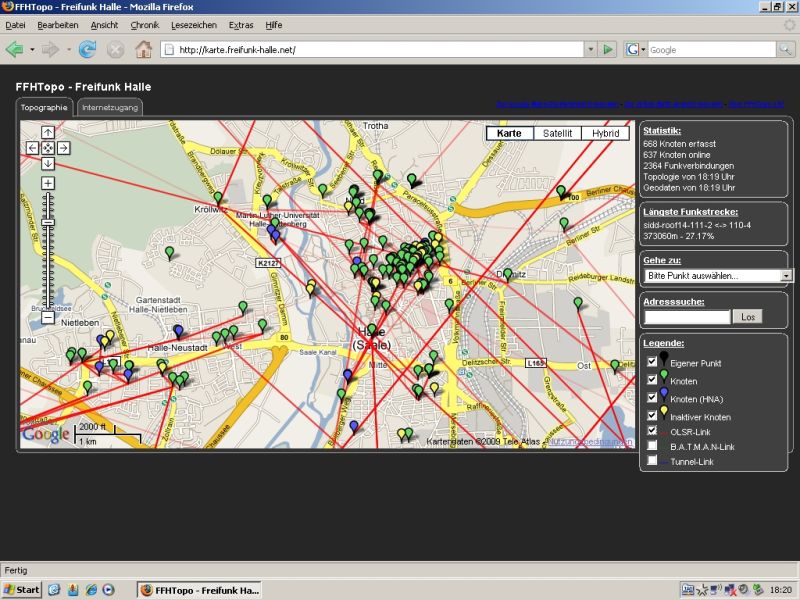This screenshot has height=600, width=800.
Task: Uncheck the Eigener Punkt legend checkbox
Action: coord(652,361)
